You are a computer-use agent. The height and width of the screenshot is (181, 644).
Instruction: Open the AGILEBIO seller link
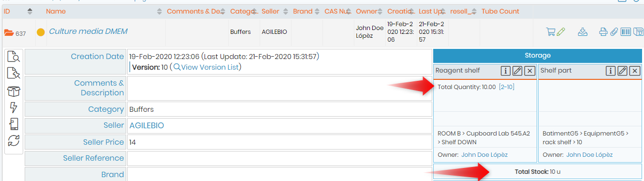(146, 125)
